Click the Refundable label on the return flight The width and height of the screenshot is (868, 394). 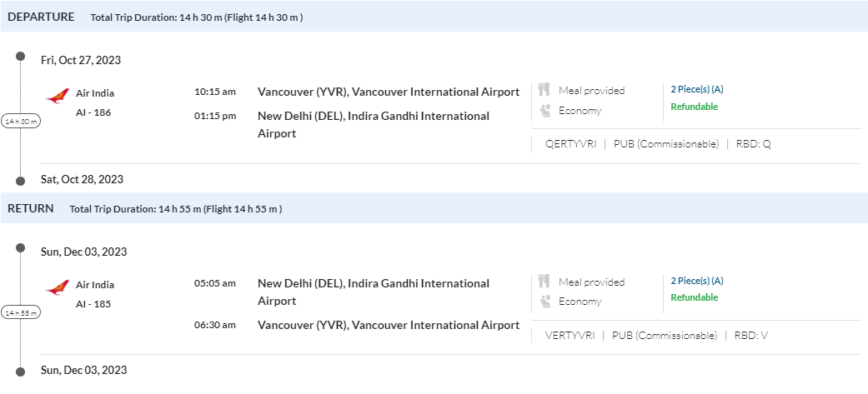694,298
